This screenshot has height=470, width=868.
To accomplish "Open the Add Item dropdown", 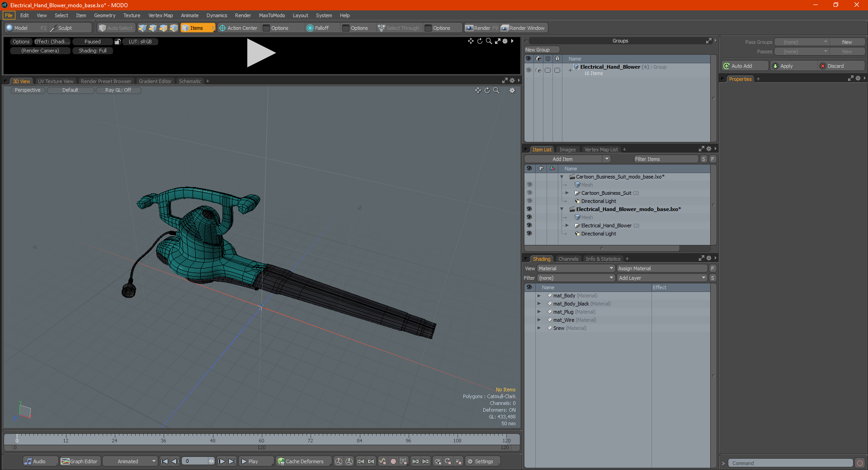I will point(607,159).
